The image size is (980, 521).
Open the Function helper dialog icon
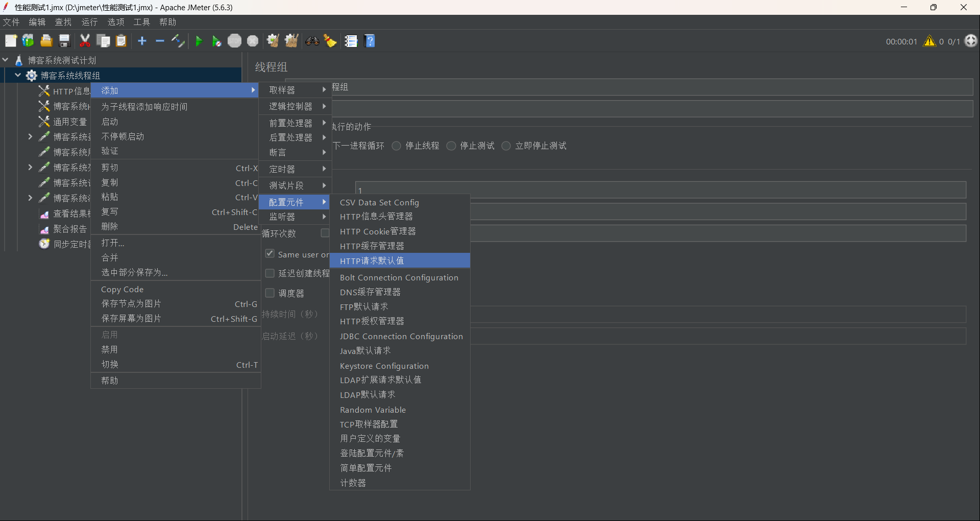[x=351, y=41]
